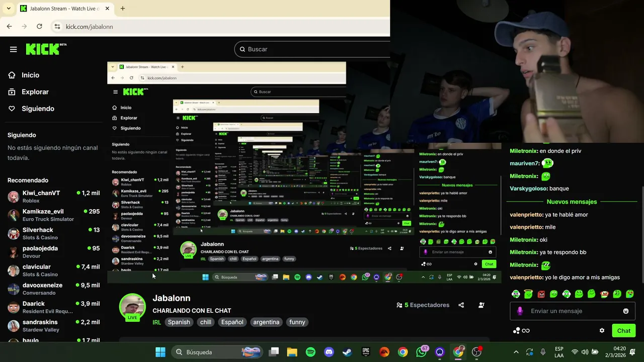Click the 5 Espectadores viewer count
Screen dimensions: 644x362
(423, 305)
